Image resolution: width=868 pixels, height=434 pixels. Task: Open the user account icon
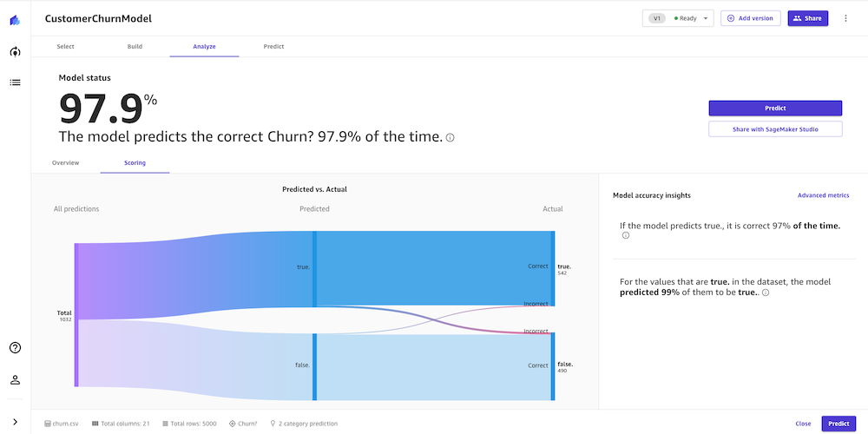pos(15,379)
